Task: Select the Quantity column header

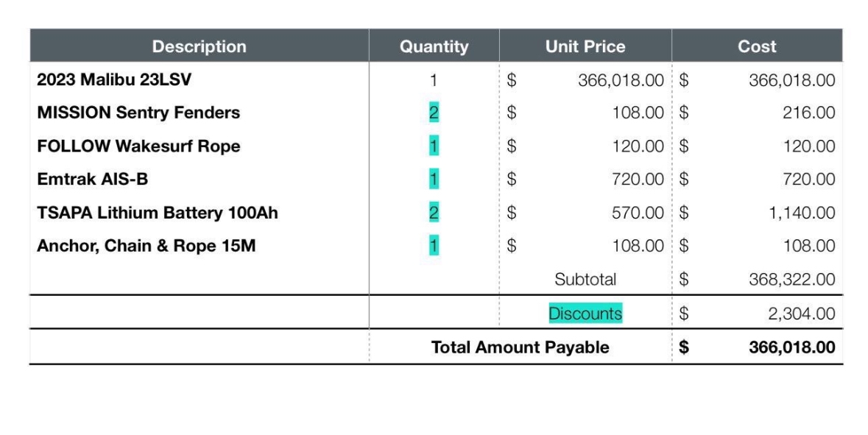Action: 434,46
